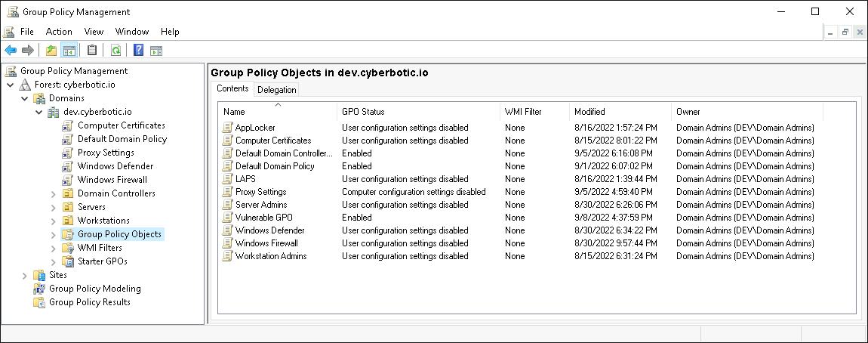Collapse the dev.cyberbotic.io domain node
Viewport: 868px width, 343px height.
tap(38, 112)
